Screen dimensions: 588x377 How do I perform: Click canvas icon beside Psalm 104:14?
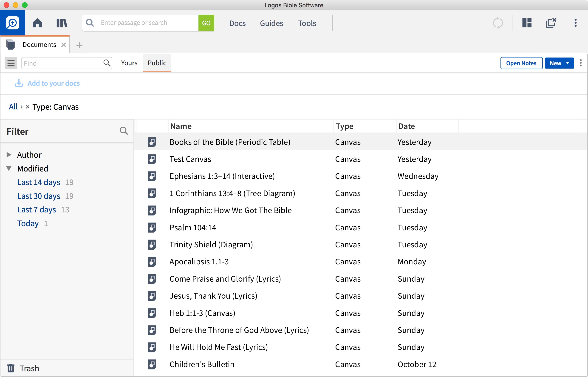click(152, 227)
